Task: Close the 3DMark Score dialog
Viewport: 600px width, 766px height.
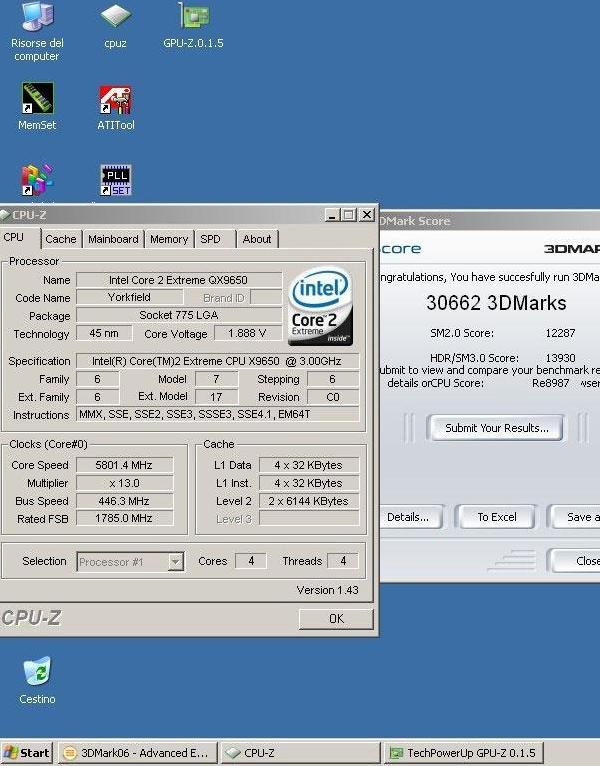Action: (x=576, y=561)
